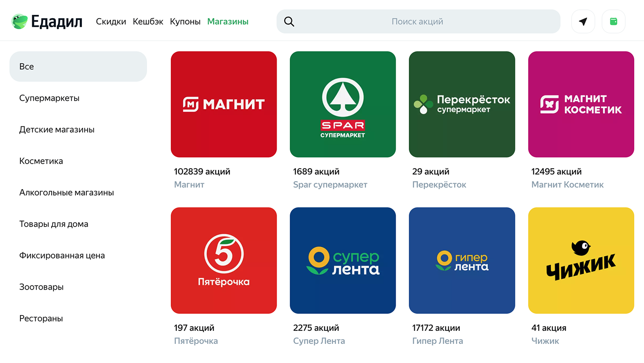644x363 pixels.
Task: Select the Товары для дома category
Action: coord(54,224)
